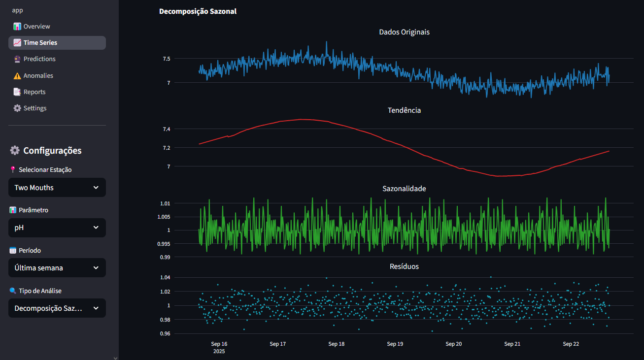This screenshot has width=644, height=360.
Task: Click the Sazonalidade chart title
Action: 404,189
